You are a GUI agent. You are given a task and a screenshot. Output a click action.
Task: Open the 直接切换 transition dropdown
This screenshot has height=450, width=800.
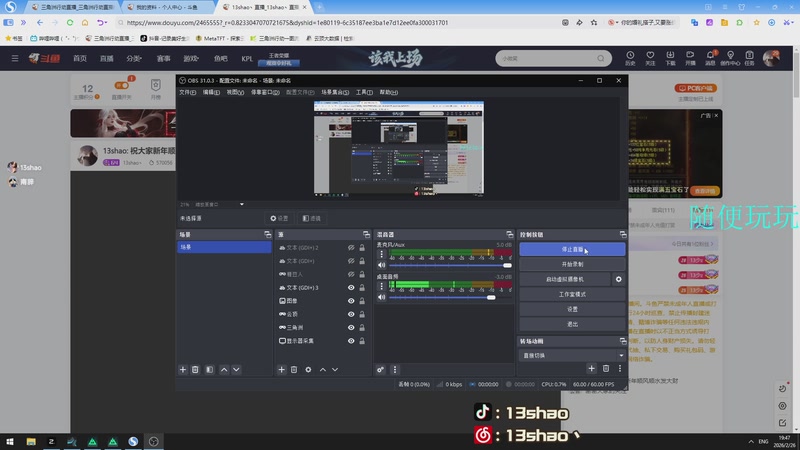pyautogui.click(x=572, y=355)
